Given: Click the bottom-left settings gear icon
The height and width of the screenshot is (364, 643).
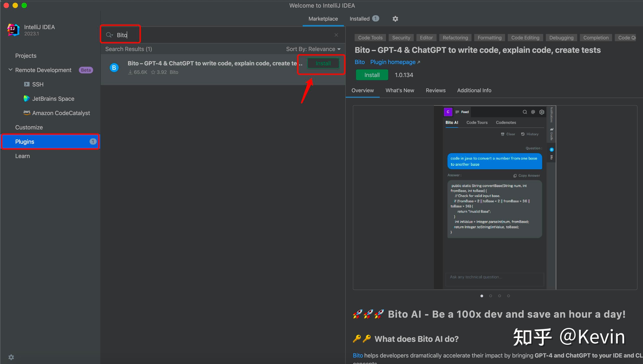Looking at the screenshot, I should (x=11, y=357).
